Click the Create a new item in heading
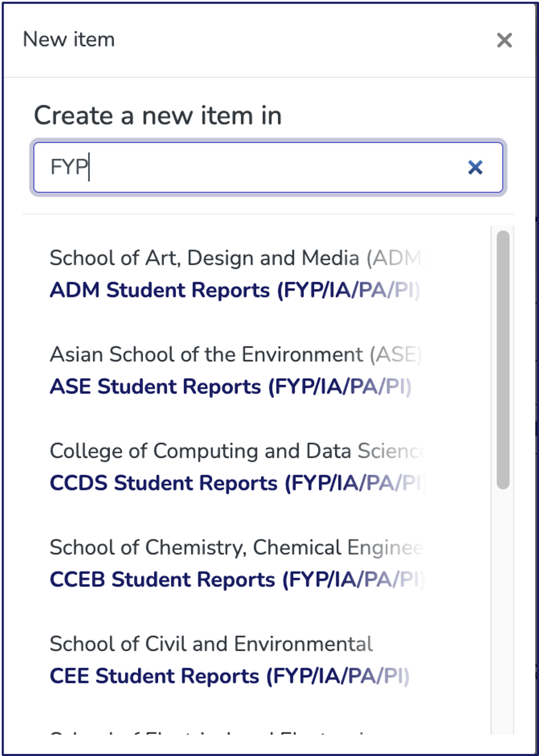539x756 pixels. (x=158, y=115)
